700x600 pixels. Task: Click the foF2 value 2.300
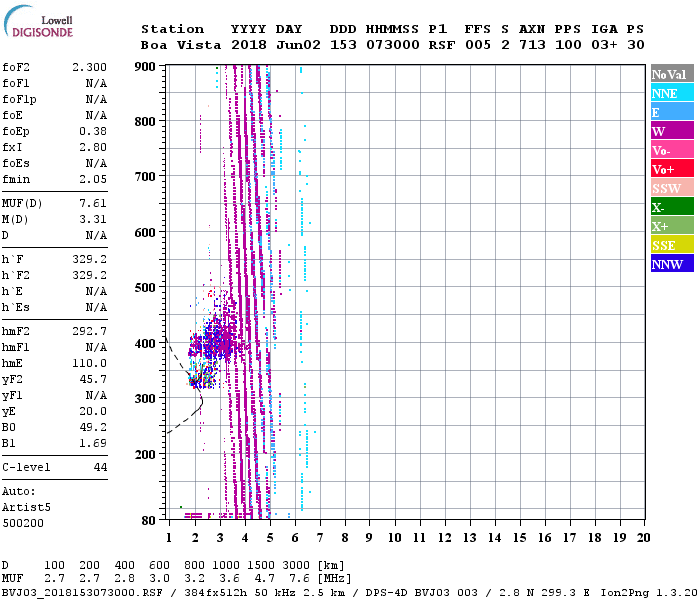click(90, 67)
